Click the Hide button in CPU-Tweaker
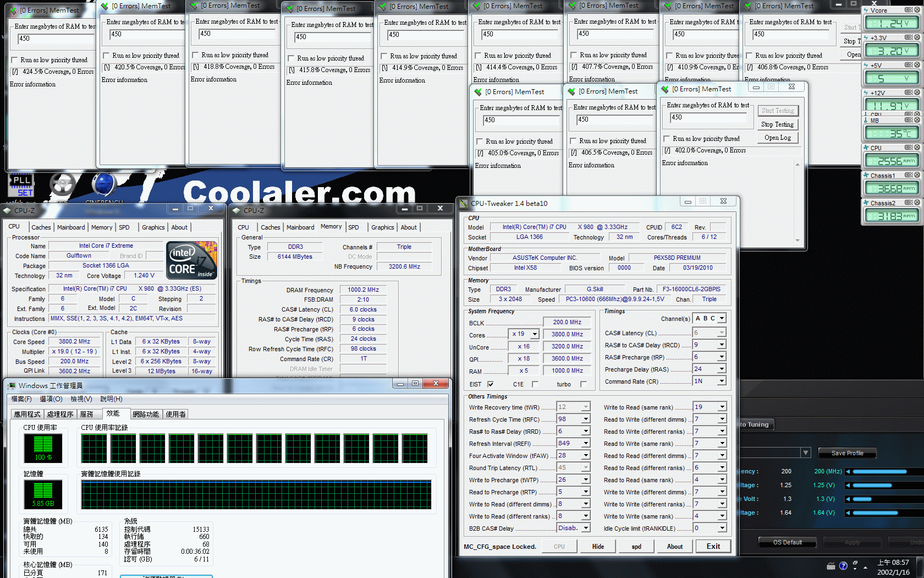Image resolution: width=924 pixels, height=578 pixels. click(x=598, y=547)
